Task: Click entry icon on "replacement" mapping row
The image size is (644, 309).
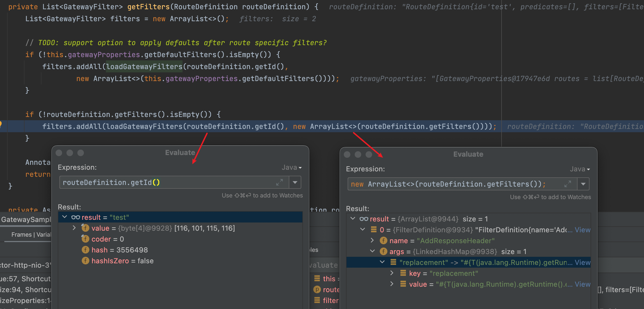Action: [393, 262]
